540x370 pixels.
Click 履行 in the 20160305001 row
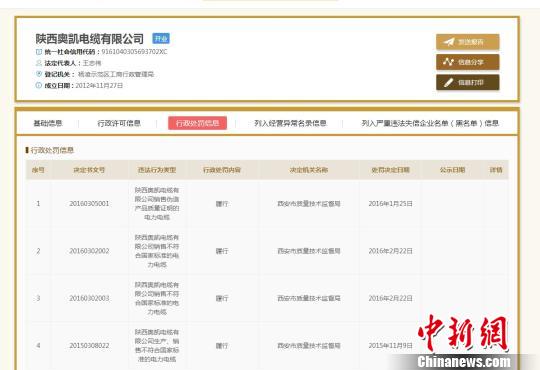pos(222,204)
